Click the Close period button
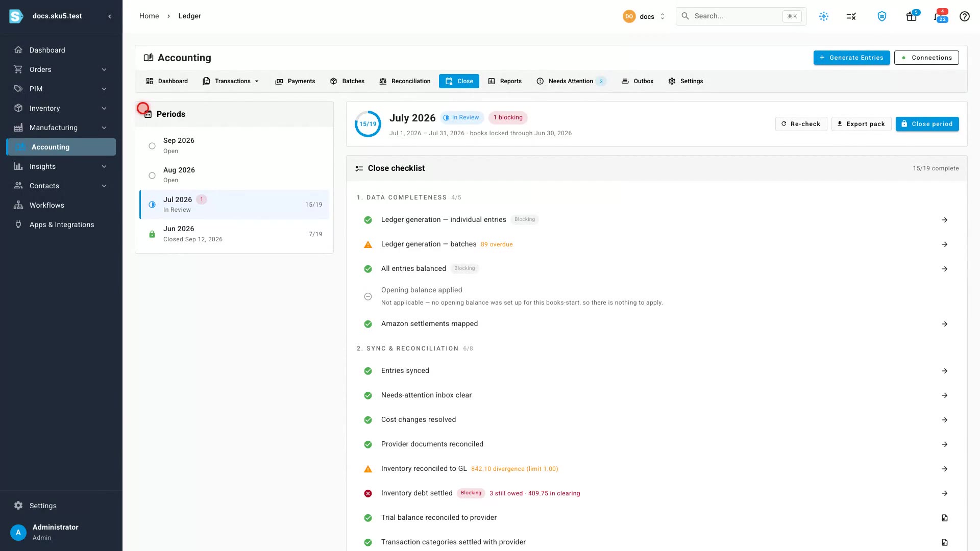The image size is (980, 551). tap(927, 124)
